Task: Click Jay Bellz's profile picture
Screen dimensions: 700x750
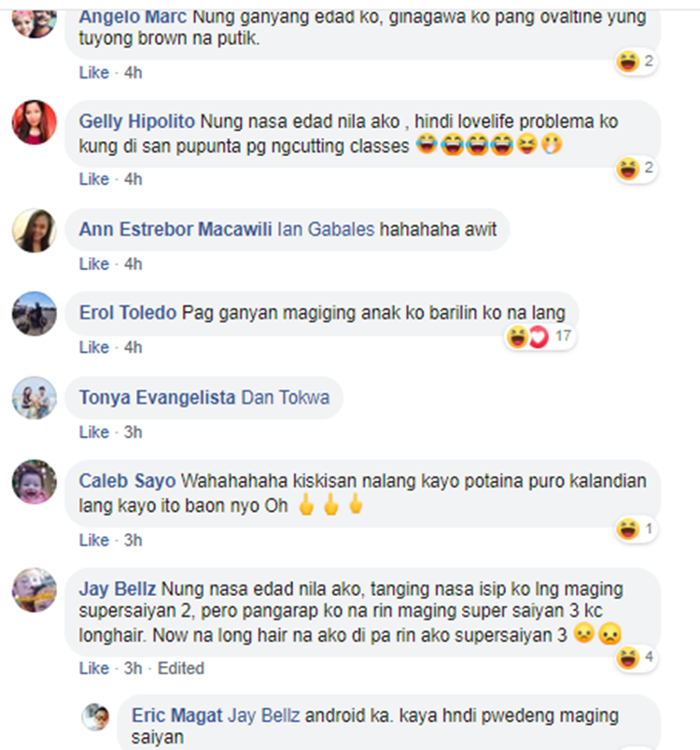Action: [x=34, y=589]
